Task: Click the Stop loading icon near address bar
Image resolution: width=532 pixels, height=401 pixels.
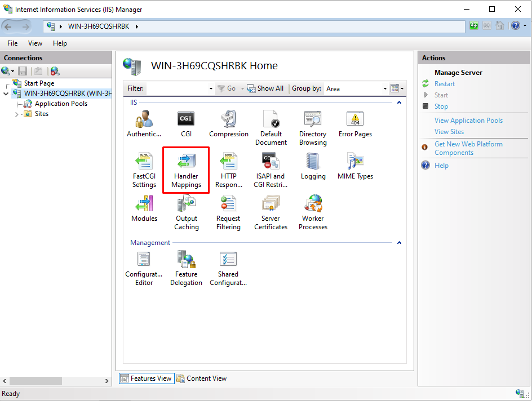Action: point(486,26)
